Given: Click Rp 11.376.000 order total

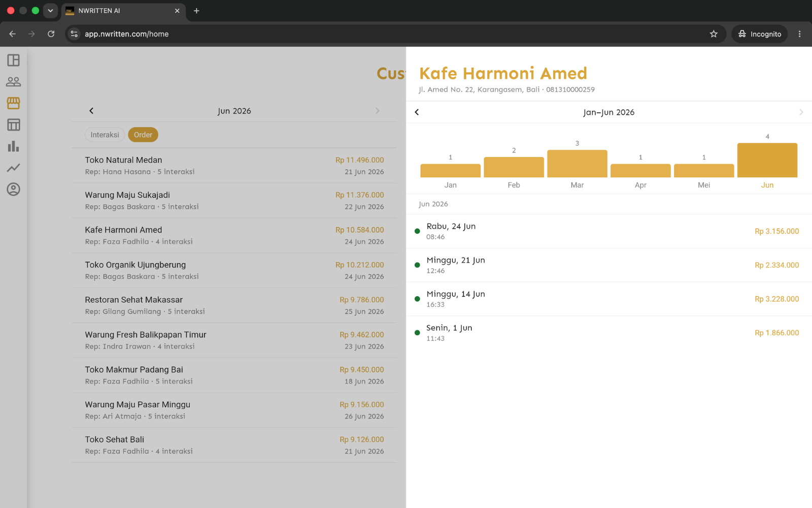Looking at the screenshot, I should point(359,195).
